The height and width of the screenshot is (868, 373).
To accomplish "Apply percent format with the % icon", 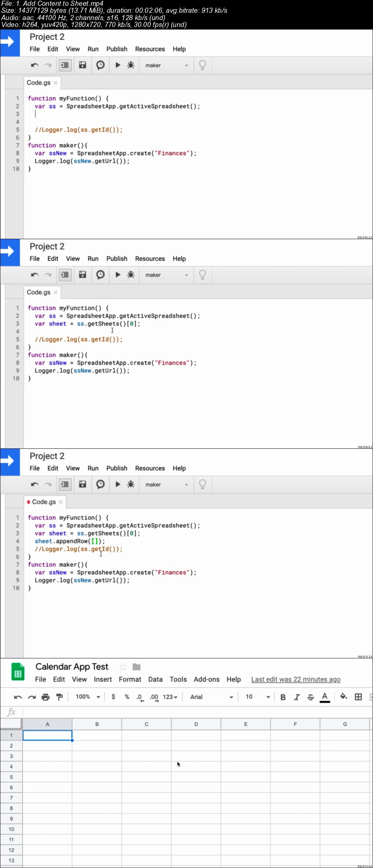I will pos(127,697).
